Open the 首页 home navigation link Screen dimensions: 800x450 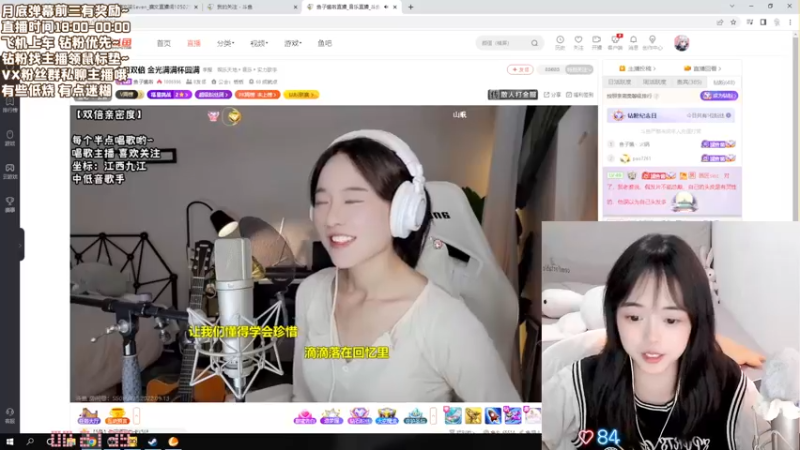point(164,43)
